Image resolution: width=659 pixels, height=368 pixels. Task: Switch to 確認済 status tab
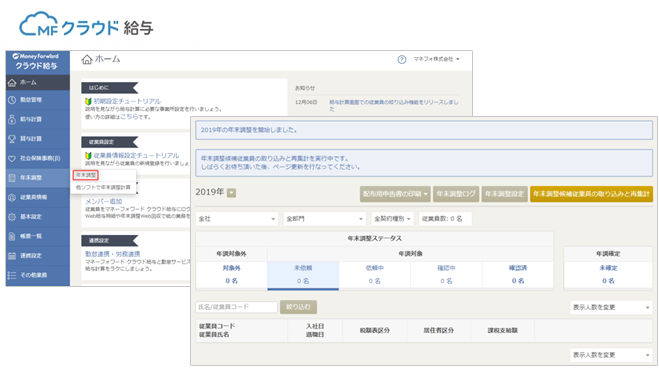[x=518, y=275]
